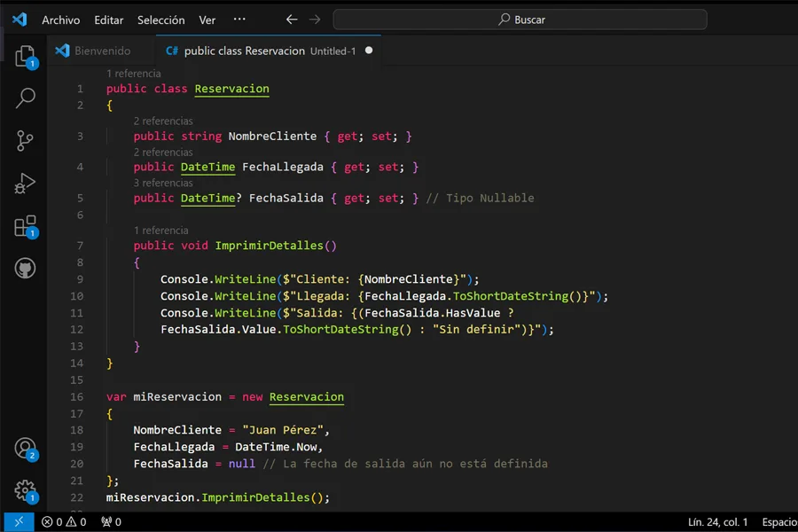Click the '1 referencia' lens above class Reservacion
This screenshot has width=798, height=532.
[133, 74]
